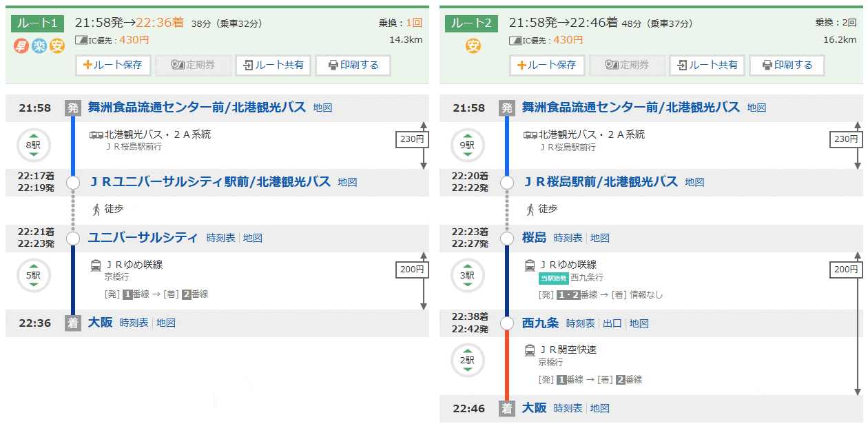Viewport: 868px width, 424px height.
Task: Click the bus icon for 北港観光バス in Route 1
Action: [96, 135]
